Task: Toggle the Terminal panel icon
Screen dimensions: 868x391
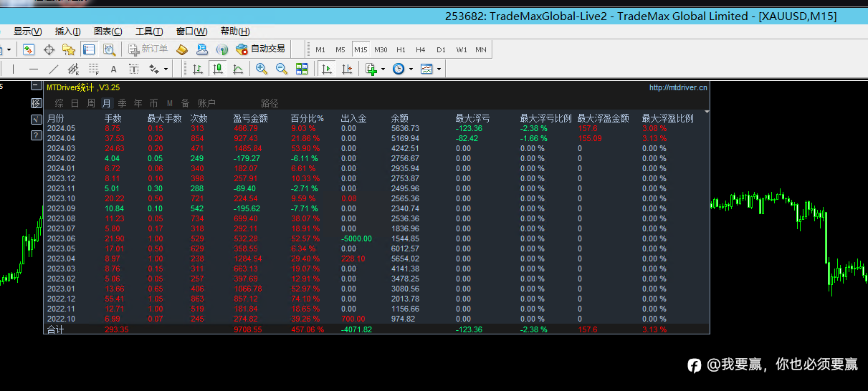Action: (x=89, y=49)
